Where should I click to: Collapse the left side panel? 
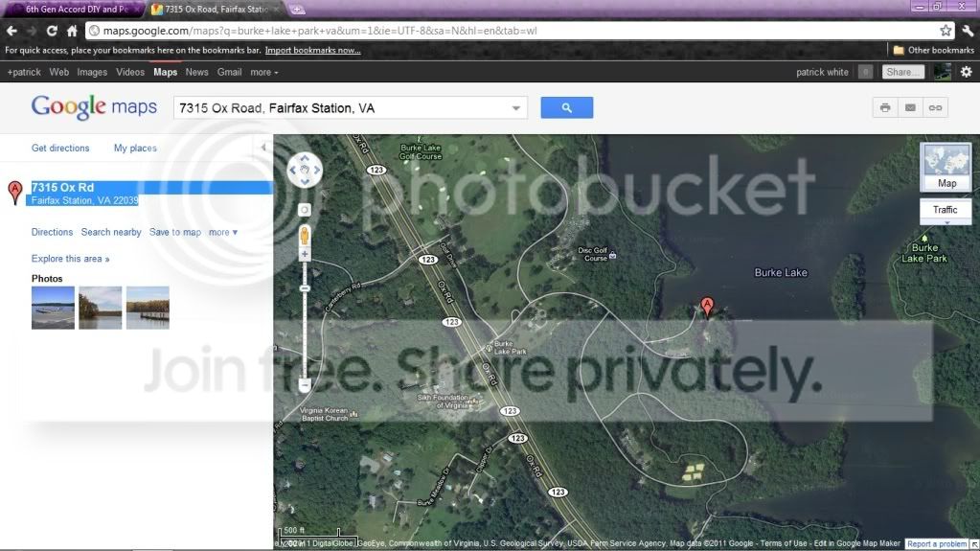(263, 147)
